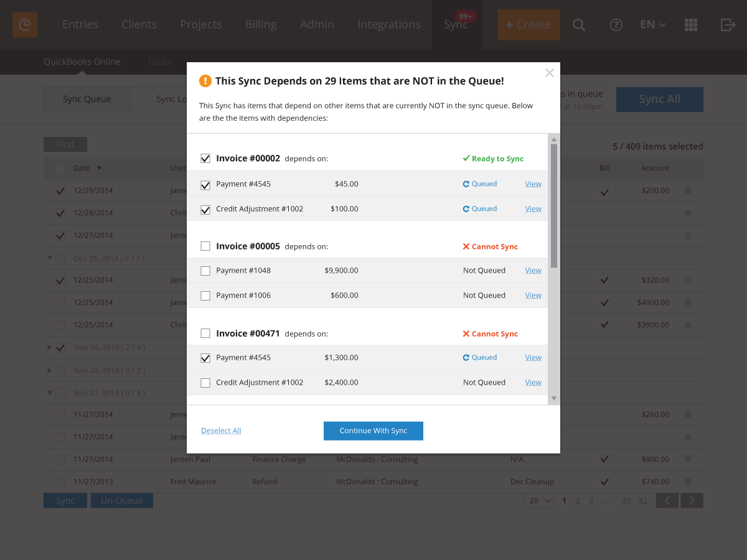The height and width of the screenshot is (560, 747).
Task: Open the EN language dropdown
Action: point(652,25)
